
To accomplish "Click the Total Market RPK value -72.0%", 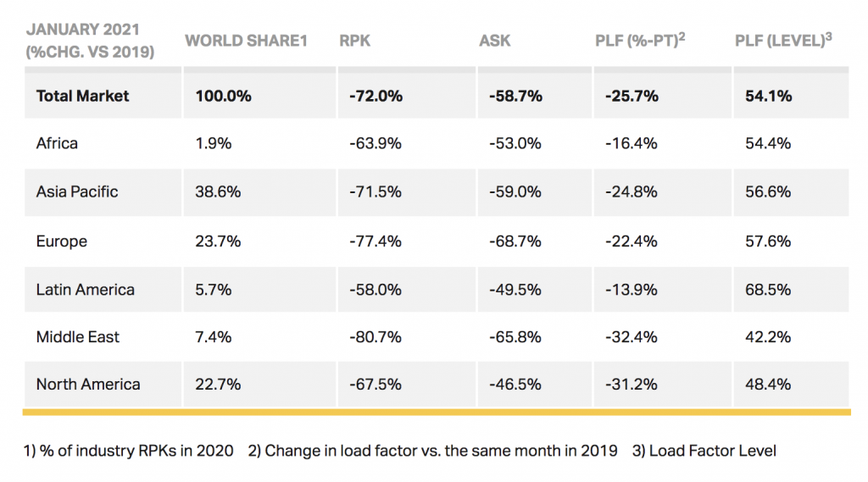I will click(376, 96).
